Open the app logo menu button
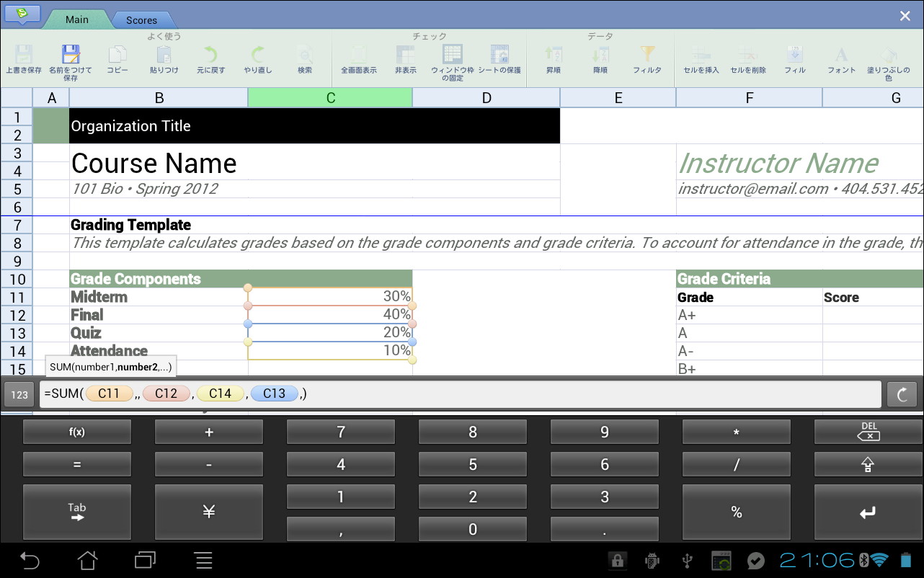Viewport: 924px width, 578px height. click(22, 14)
